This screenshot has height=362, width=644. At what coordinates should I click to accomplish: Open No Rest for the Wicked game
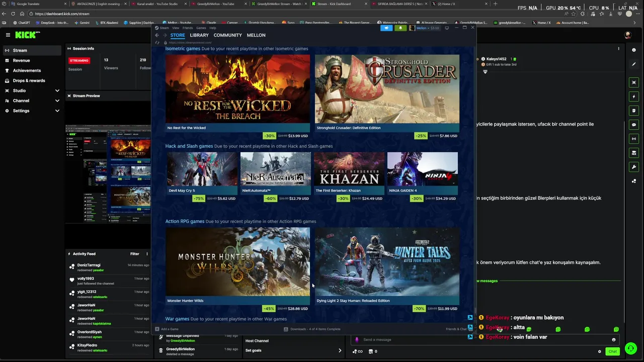(237, 93)
